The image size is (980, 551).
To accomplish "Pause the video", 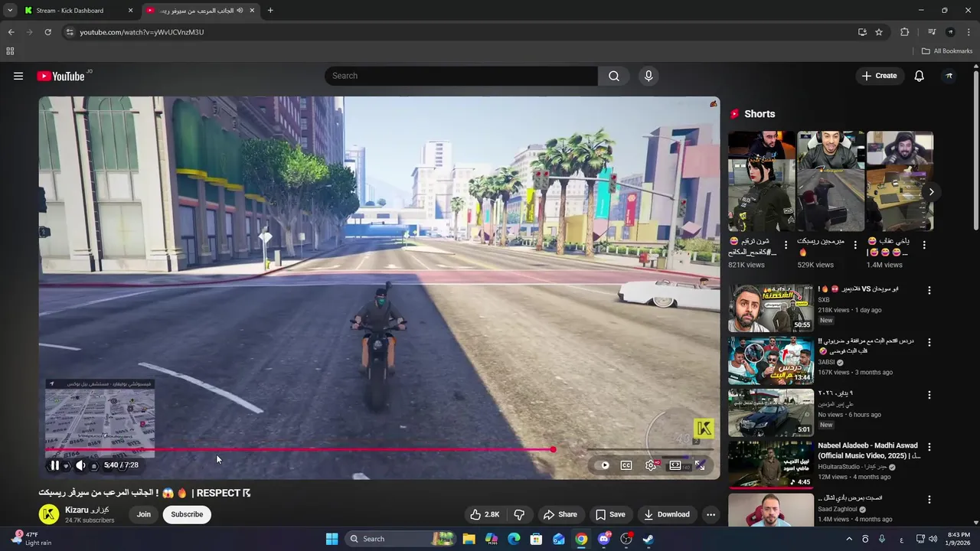I will click(55, 465).
